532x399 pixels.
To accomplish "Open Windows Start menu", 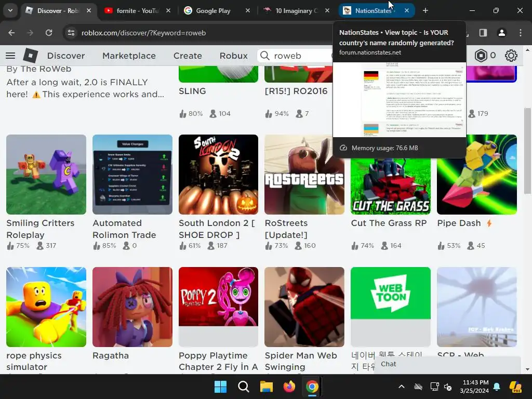I will pyautogui.click(x=220, y=387).
